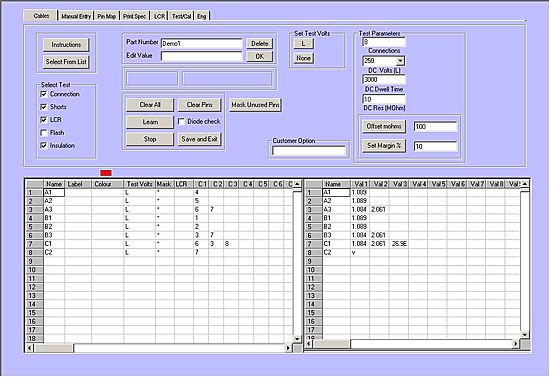This screenshot has height=377, width=550.
Task: Delete the part number
Action: click(x=260, y=43)
